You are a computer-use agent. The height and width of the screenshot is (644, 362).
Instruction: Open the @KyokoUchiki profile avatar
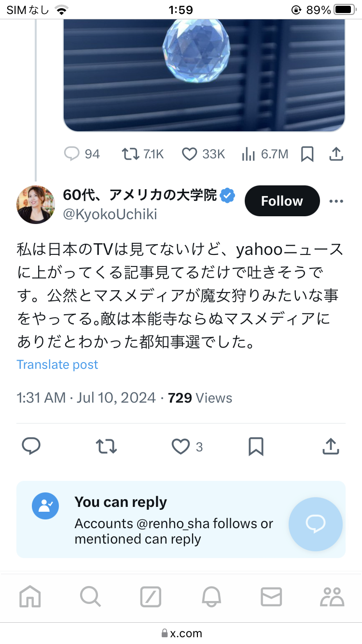36,205
